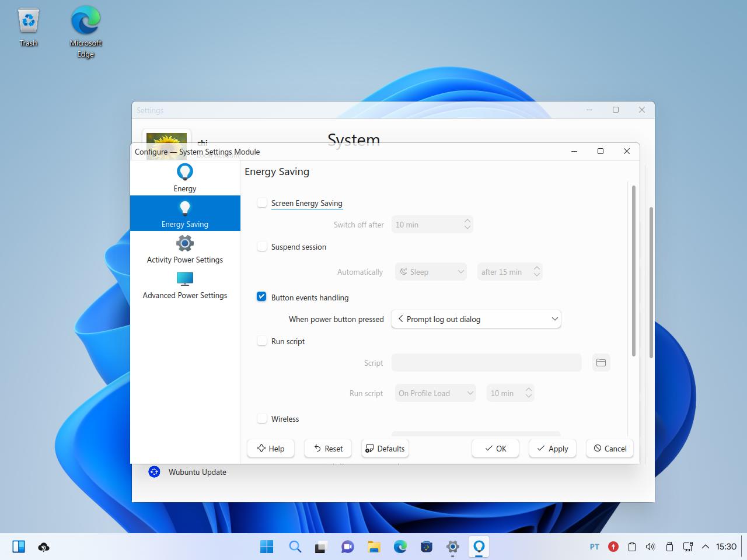Maximize the Configure dialog window
The width and height of the screenshot is (747, 560).
[601, 151]
